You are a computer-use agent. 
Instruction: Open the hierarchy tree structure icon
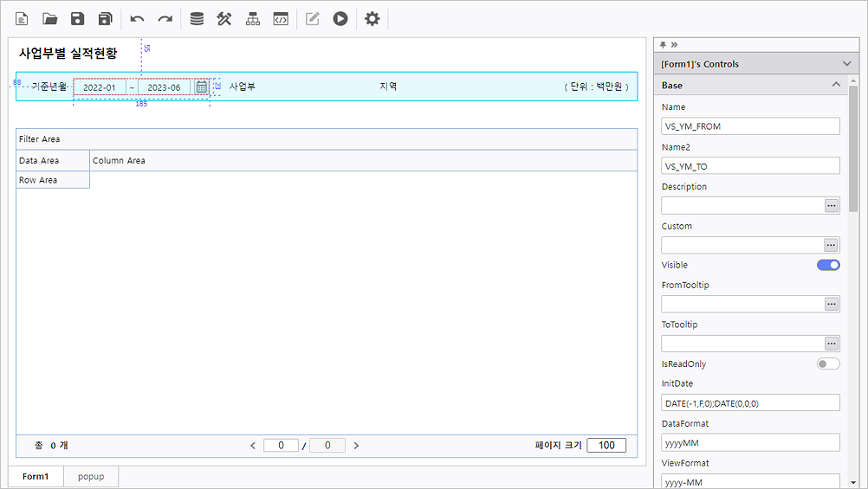tap(252, 18)
